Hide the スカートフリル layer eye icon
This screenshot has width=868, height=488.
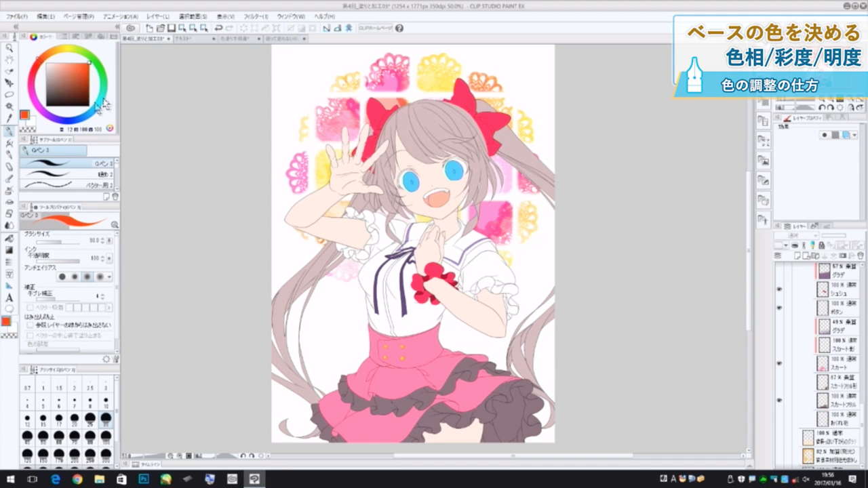tap(778, 400)
